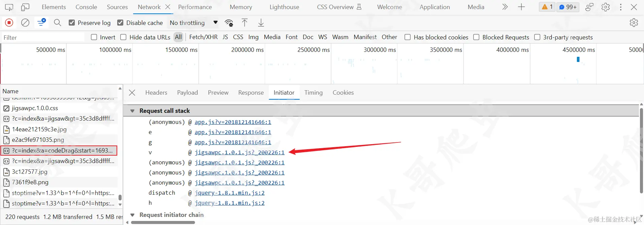Filter requests by JS type
This screenshot has width=644, height=225.
click(x=225, y=37)
